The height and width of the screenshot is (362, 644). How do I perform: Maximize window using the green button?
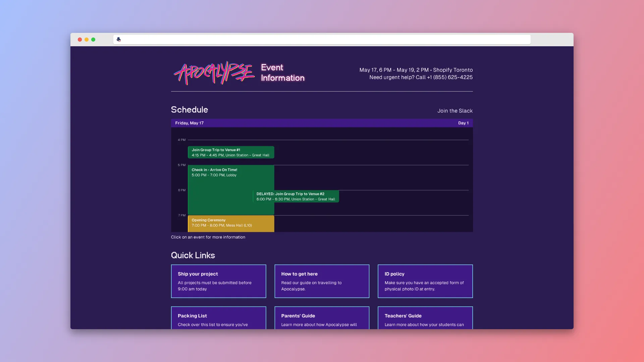tap(93, 40)
